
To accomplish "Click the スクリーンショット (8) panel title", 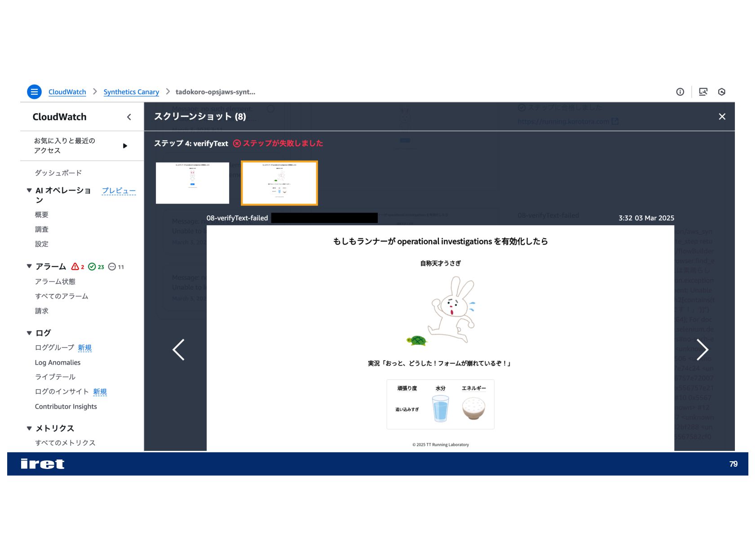I will (x=200, y=116).
